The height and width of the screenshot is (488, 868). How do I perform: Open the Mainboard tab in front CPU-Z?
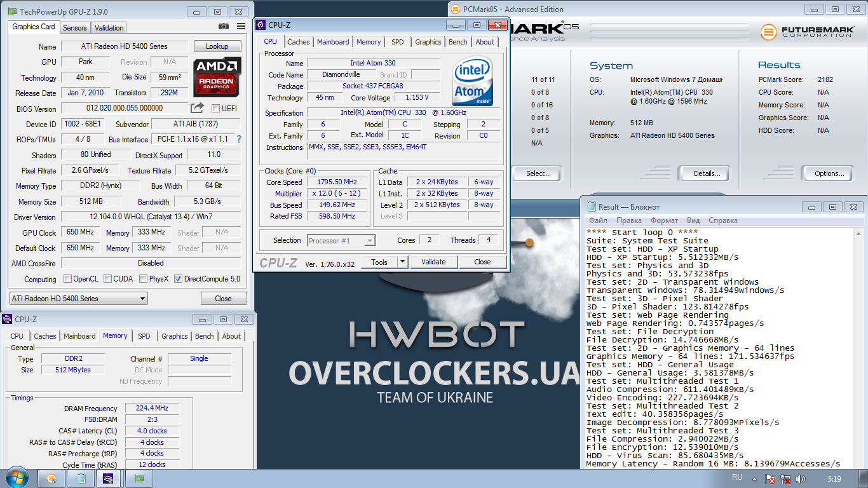333,42
